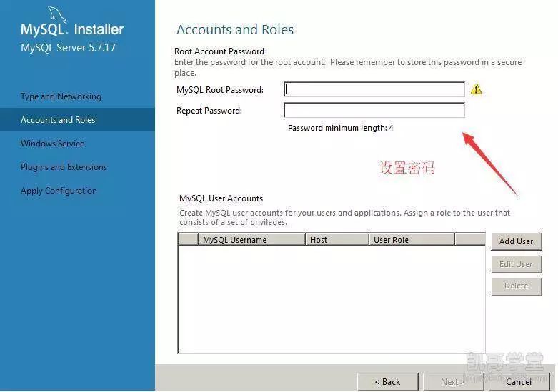Click the Accounts and Roles page heading
The height and width of the screenshot is (392, 558).
point(235,29)
